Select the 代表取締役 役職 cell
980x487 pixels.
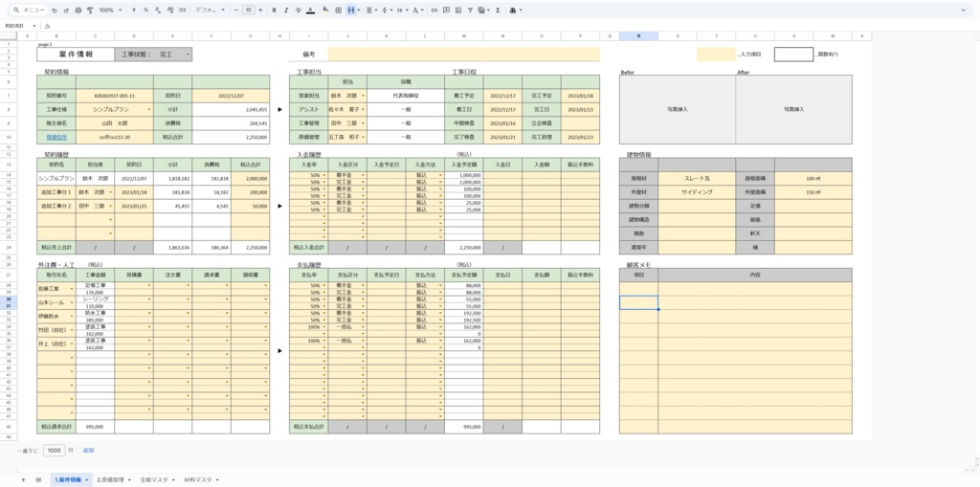tap(406, 96)
